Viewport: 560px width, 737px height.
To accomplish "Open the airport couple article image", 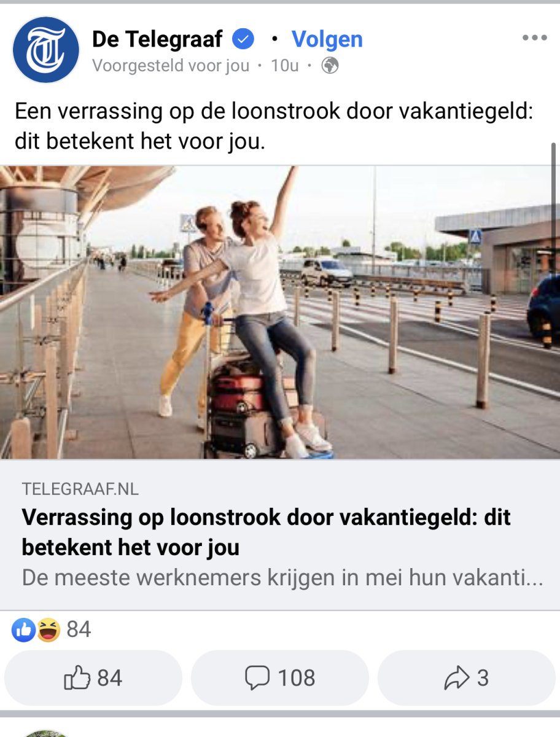I will tap(280, 312).
